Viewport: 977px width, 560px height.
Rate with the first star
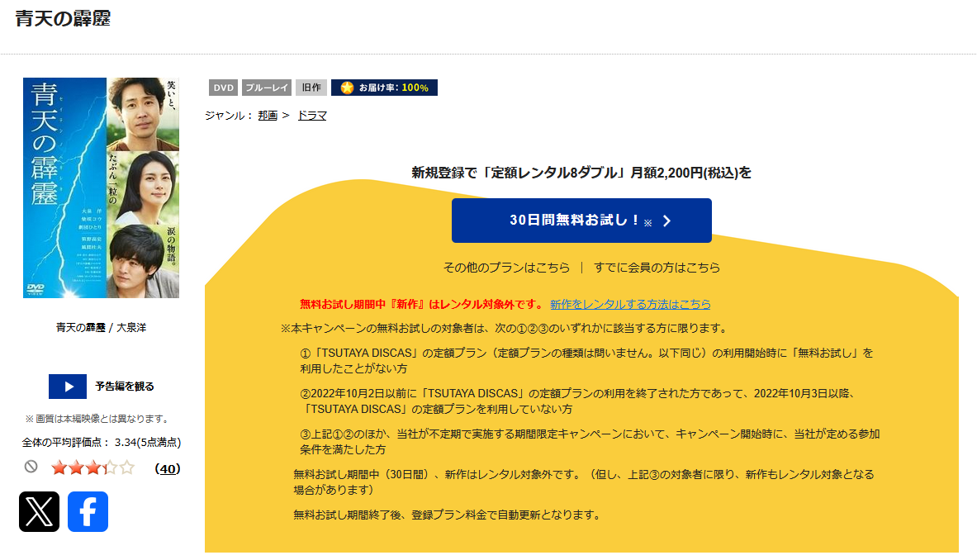(x=59, y=467)
